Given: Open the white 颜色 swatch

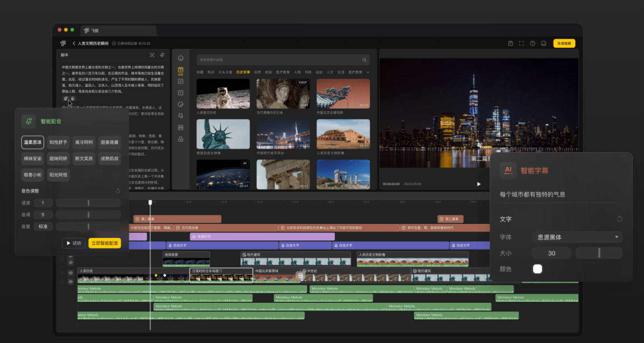Looking at the screenshot, I should point(537,269).
